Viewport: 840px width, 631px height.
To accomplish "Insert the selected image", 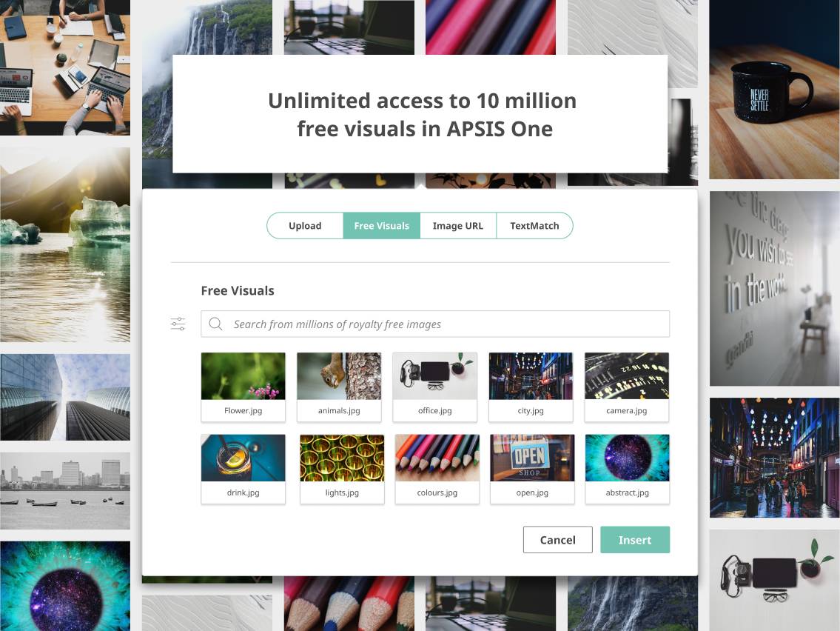I will [635, 539].
